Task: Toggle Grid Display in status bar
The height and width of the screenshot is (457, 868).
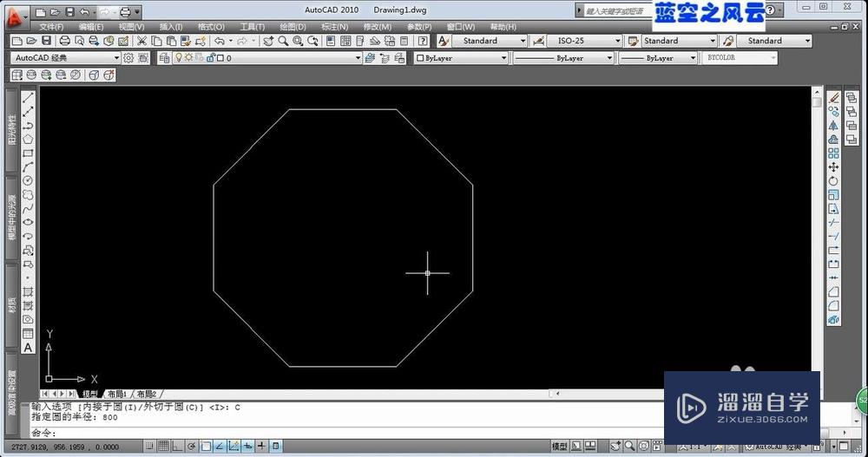Action: pyautogui.click(x=163, y=446)
